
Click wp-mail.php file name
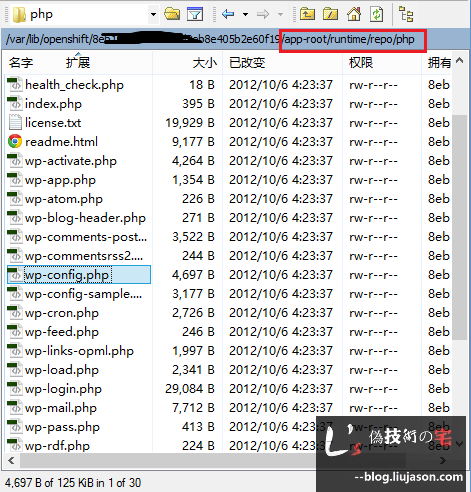(x=61, y=408)
